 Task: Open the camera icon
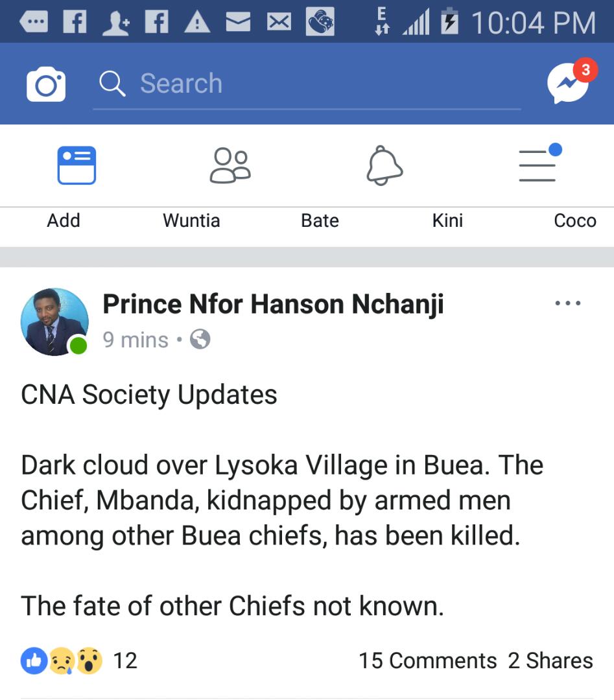(x=45, y=85)
